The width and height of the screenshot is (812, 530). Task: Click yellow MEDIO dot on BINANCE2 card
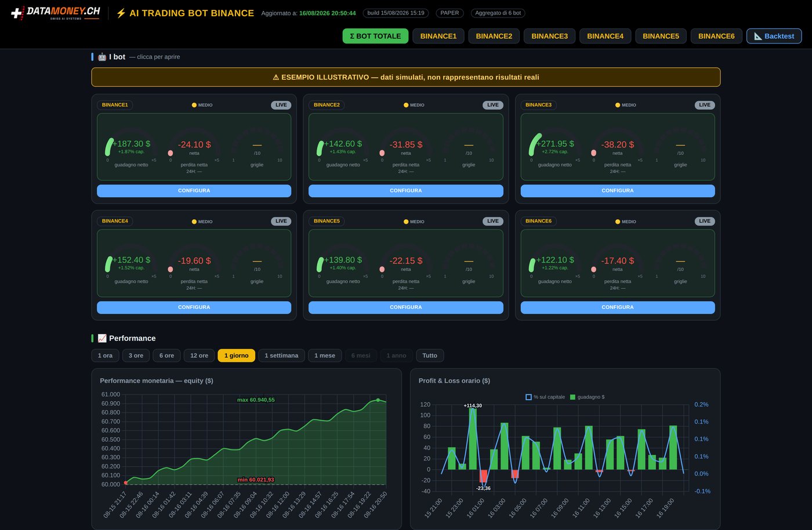[406, 105]
